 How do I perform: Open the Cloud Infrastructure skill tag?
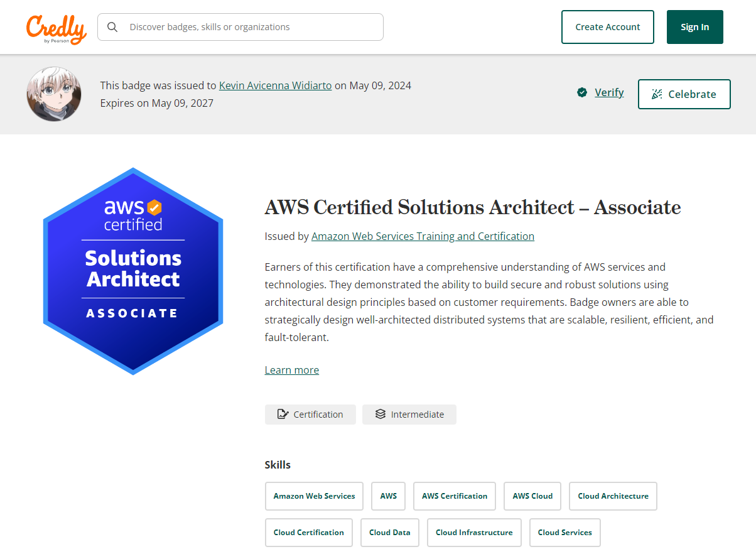coord(474,533)
